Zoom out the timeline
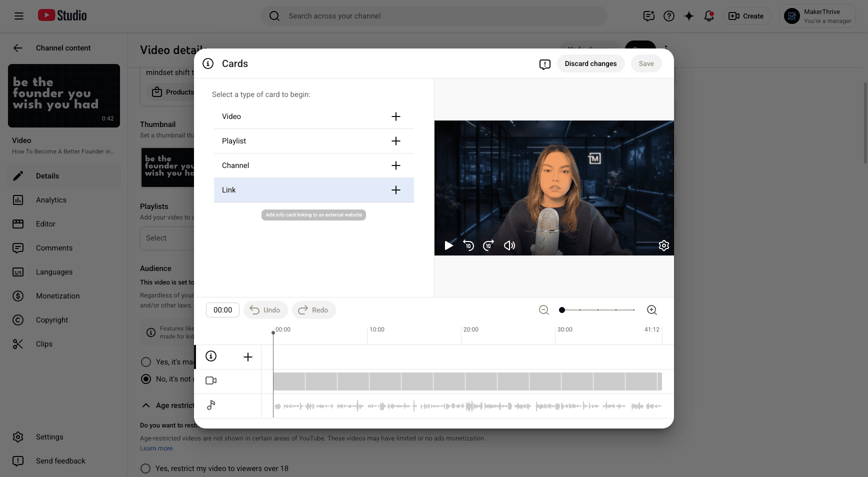The image size is (868, 477). 544,310
